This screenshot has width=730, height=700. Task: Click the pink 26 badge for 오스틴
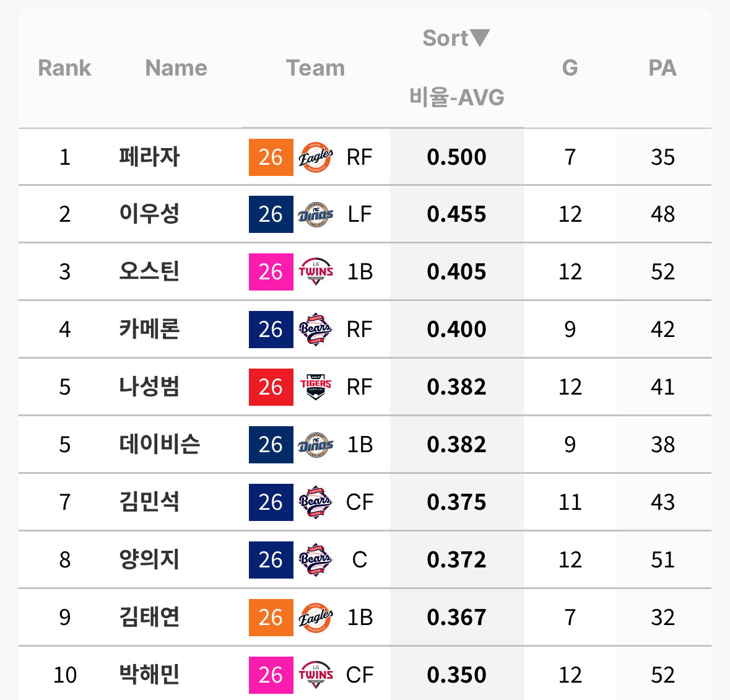pyautogui.click(x=271, y=272)
